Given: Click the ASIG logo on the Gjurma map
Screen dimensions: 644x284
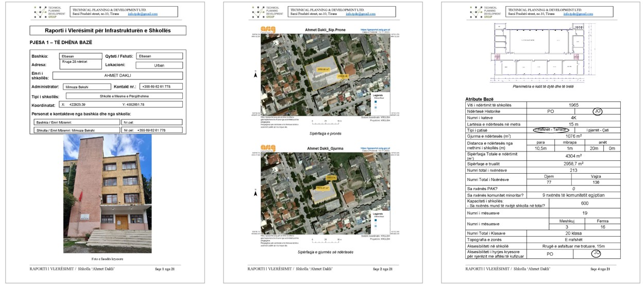Looking at the screenshot, I should coord(268,148).
